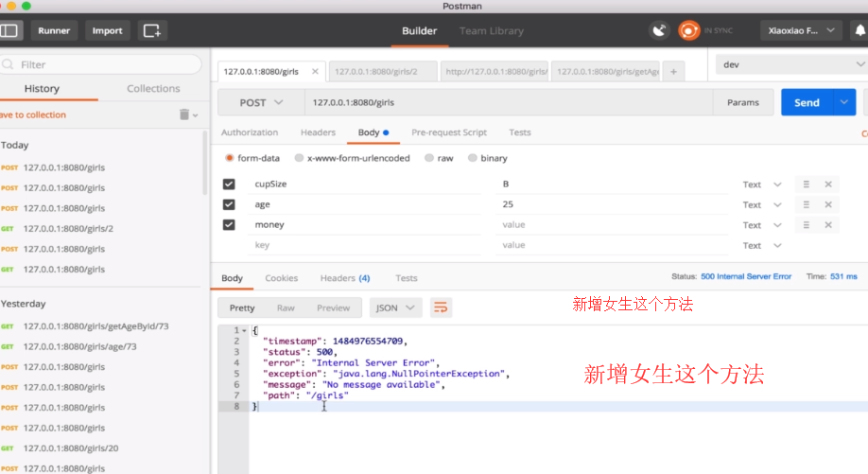
Task: Open the satellite interceptor icon
Action: (659, 30)
